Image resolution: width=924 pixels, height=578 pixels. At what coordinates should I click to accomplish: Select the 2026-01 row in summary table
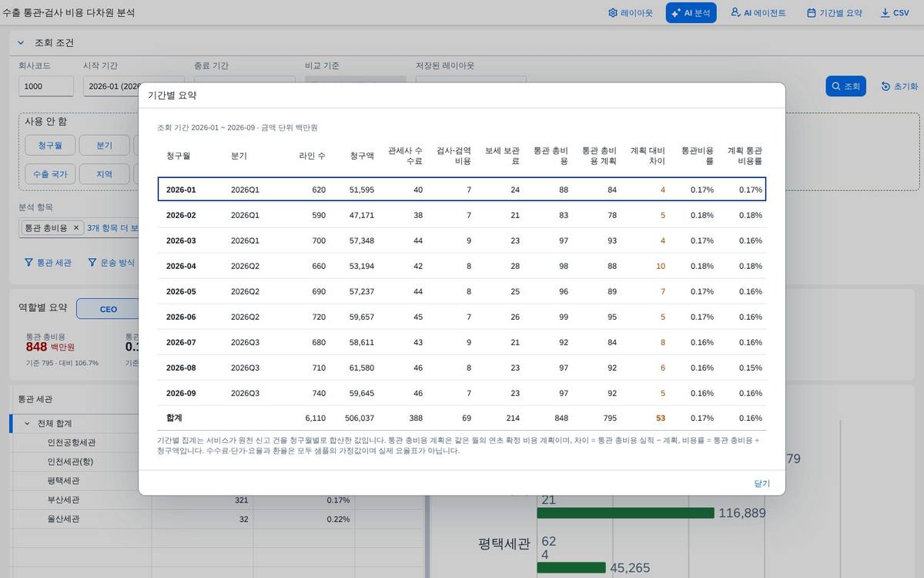pos(462,190)
